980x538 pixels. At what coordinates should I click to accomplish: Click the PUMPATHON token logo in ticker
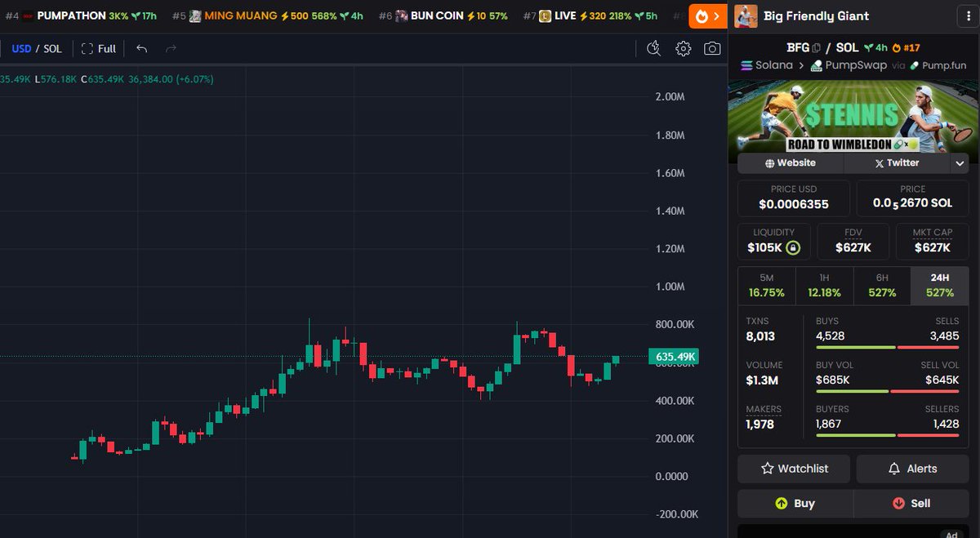[x=28, y=16]
